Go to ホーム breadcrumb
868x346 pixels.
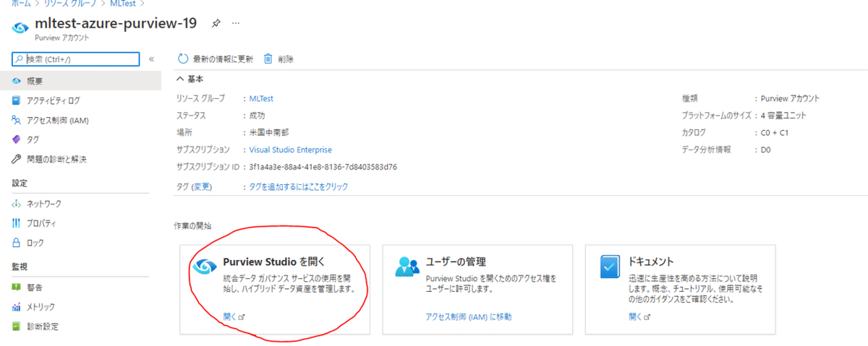click(x=20, y=4)
